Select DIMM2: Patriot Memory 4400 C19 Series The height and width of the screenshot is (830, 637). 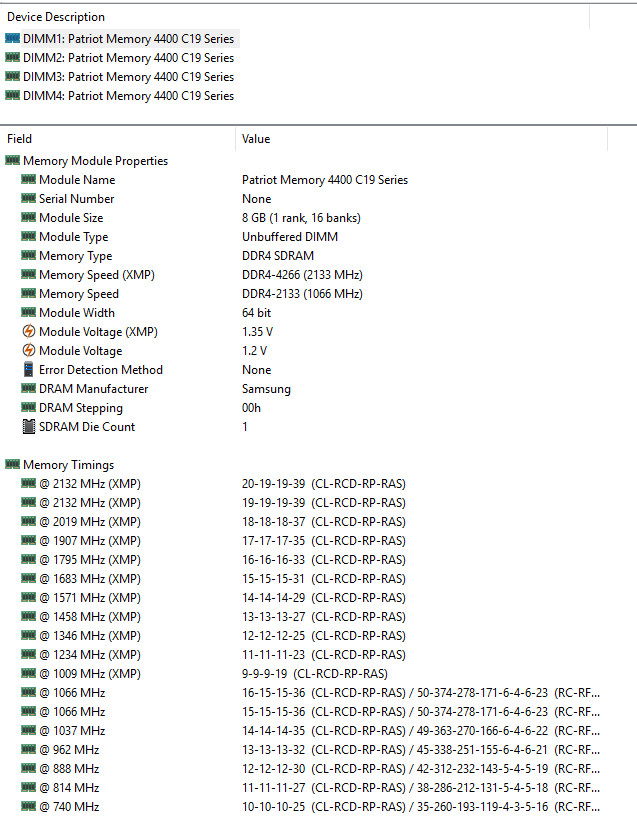pos(128,58)
